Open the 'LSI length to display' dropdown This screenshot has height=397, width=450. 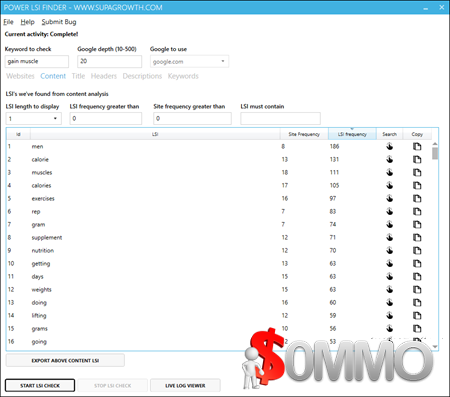[x=34, y=119]
